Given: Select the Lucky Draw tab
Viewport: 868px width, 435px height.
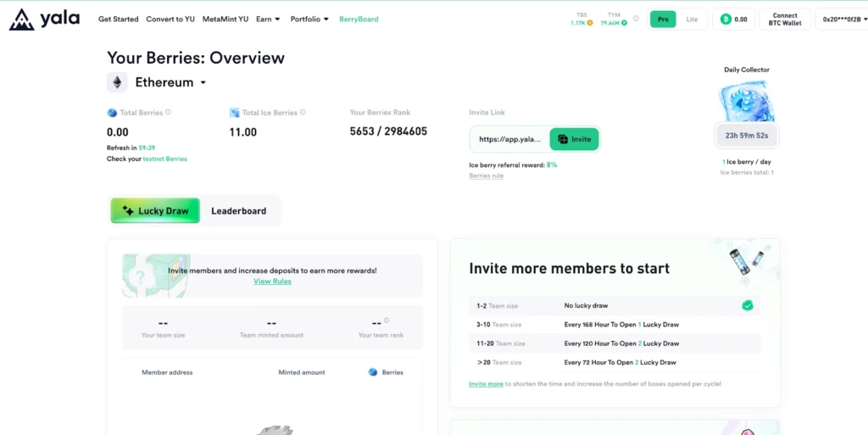Looking at the screenshot, I should point(155,211).
